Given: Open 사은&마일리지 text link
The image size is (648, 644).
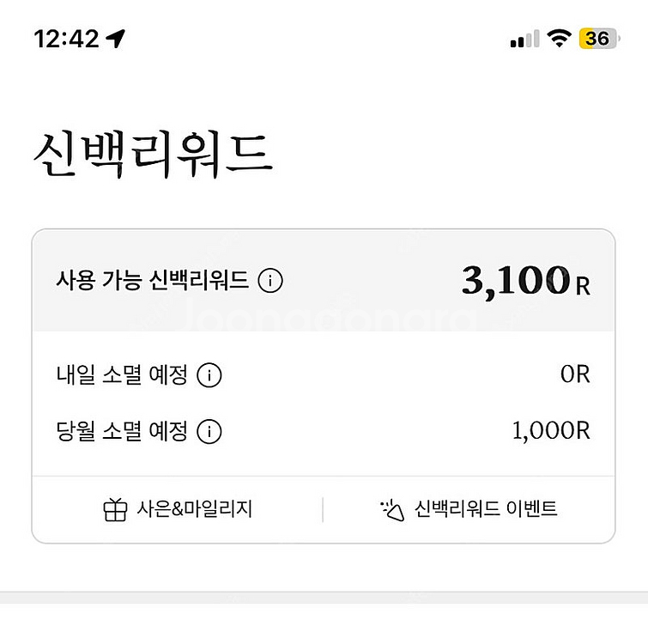Looking at the screenshot, I should click(x=194, y=509).
